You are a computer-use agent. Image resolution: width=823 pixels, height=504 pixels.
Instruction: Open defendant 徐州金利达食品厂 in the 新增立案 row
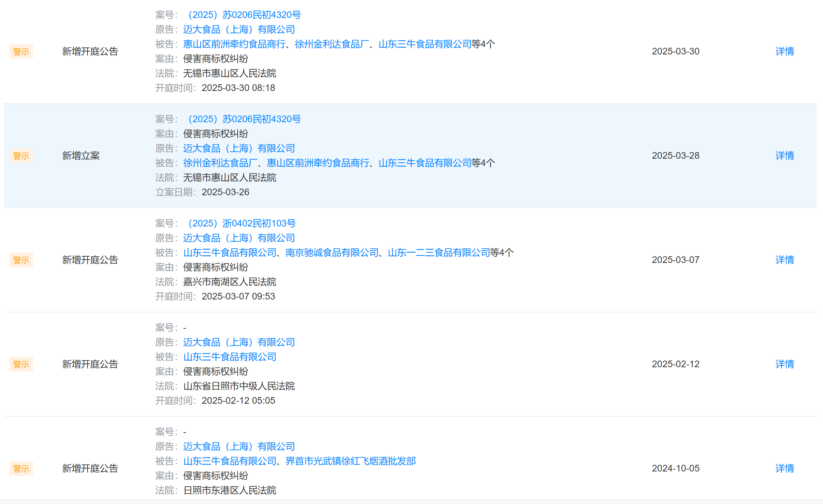tap(220, 163)
